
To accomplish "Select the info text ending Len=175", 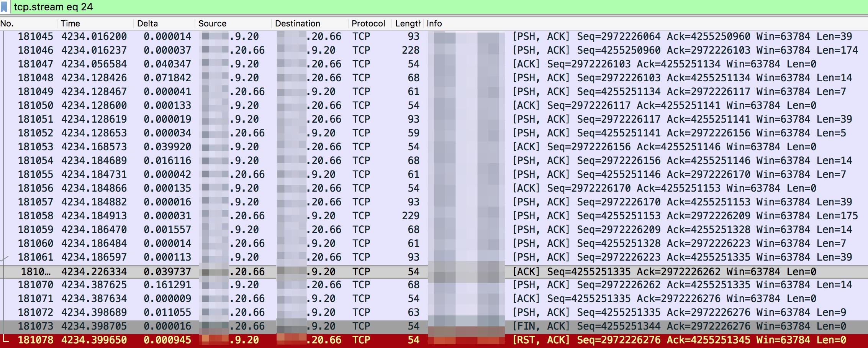I will pyautogui.click(x=685, y=216).
